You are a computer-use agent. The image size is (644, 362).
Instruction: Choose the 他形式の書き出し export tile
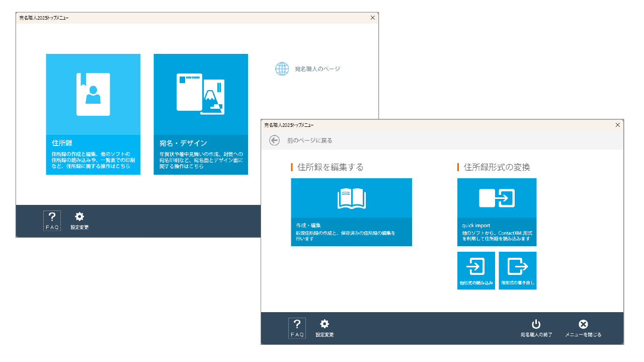coord(517,270)
